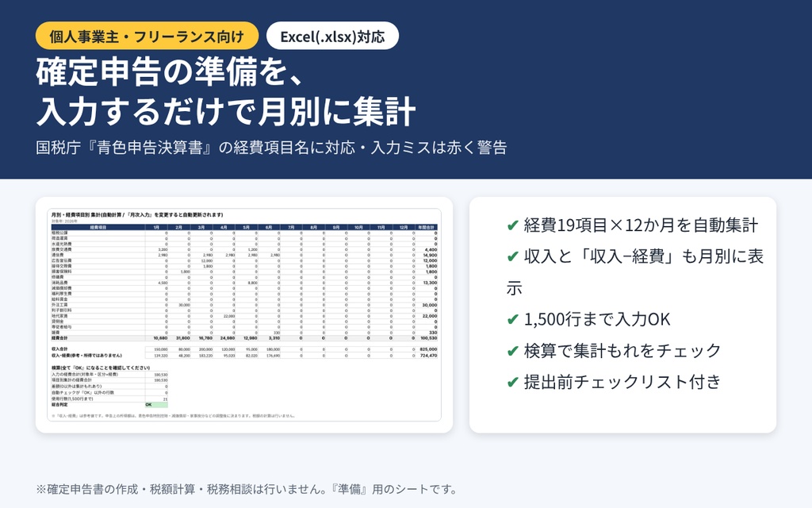This screenshot has height=508, width=812.
Task: Click the text 収入と「収入−経費」も月別に表示
Action: coord(635,272)
